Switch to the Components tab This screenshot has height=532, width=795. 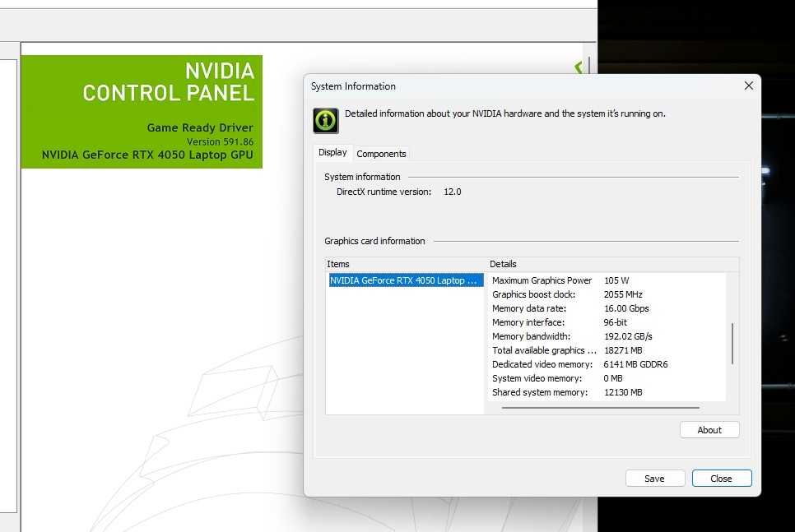tap(381, 154)
